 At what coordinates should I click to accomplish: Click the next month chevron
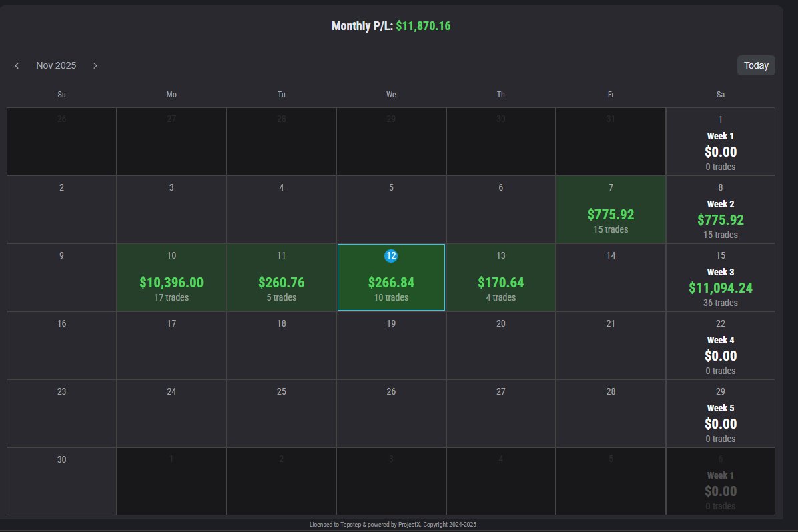click(x=95, y=65)
